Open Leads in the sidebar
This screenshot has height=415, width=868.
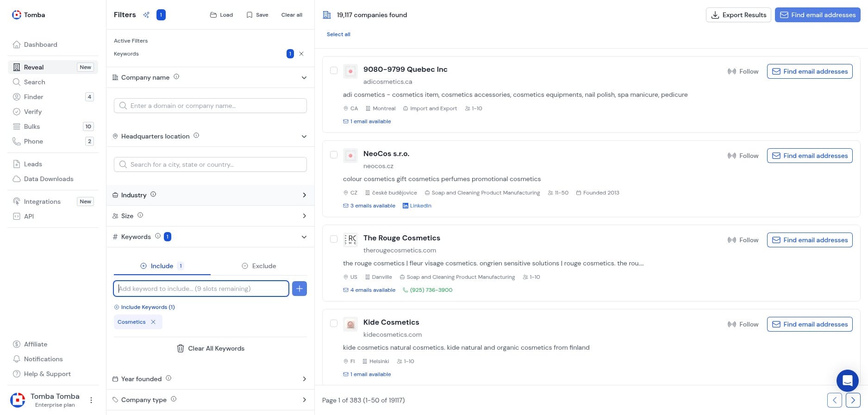pyautogui.click(x=33, y=164)
